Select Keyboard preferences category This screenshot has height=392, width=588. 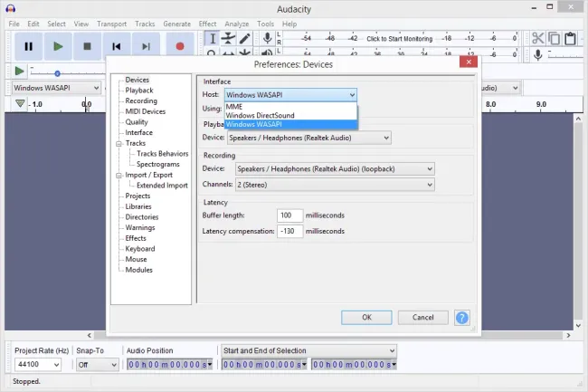point(140,249)
